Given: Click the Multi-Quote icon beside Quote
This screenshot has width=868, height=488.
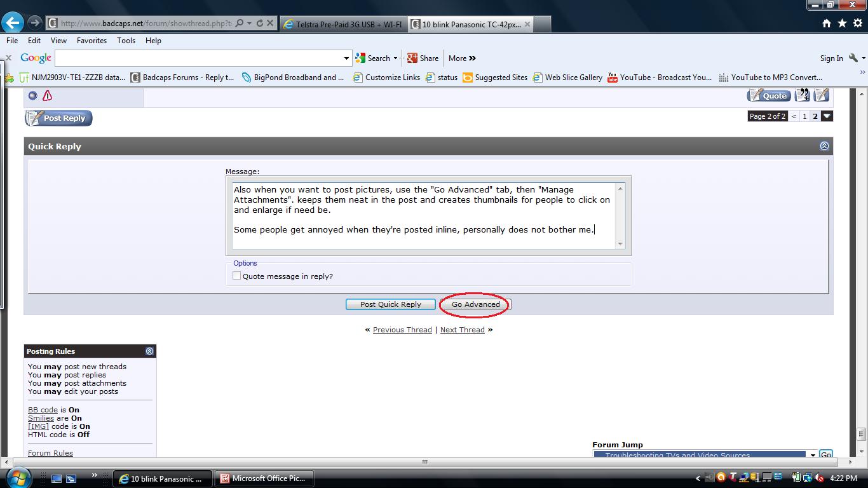Looking at the screenshot, I should point(803,95).
